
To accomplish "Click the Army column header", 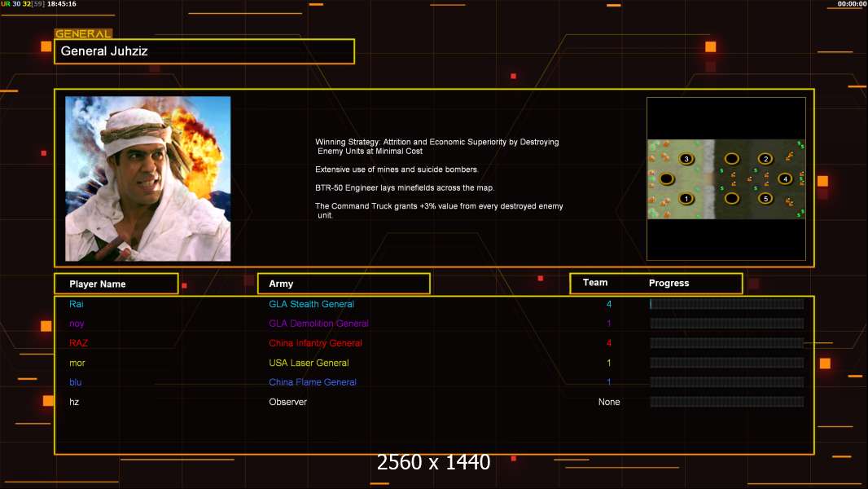I will tap(344, 284).
